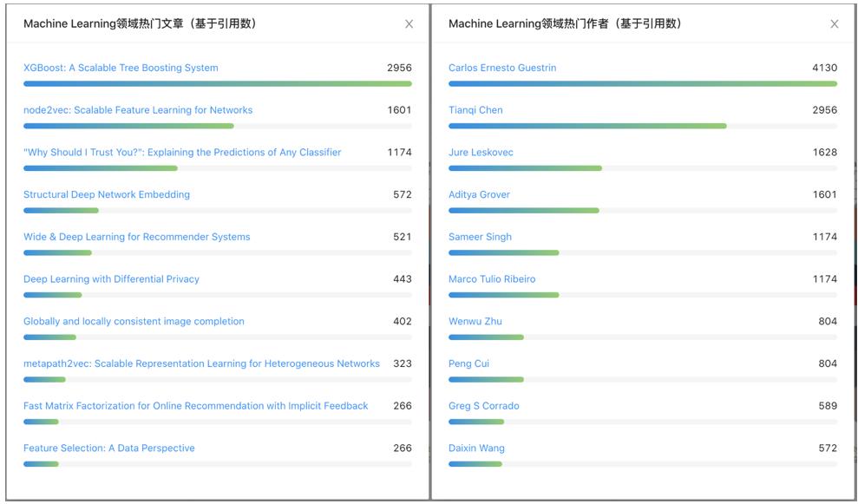Click the Machine Learning领域热门作者 panel title
Screen dimensions: 858x504
[x=566, y=23]
